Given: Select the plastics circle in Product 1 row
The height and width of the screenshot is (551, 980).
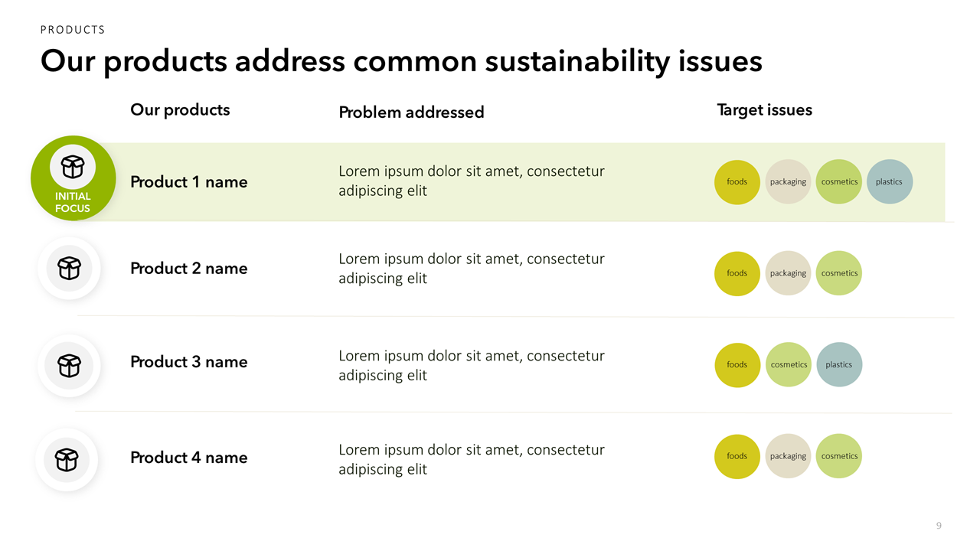Looking at the screenshot, I should click(x=889, y=182).
